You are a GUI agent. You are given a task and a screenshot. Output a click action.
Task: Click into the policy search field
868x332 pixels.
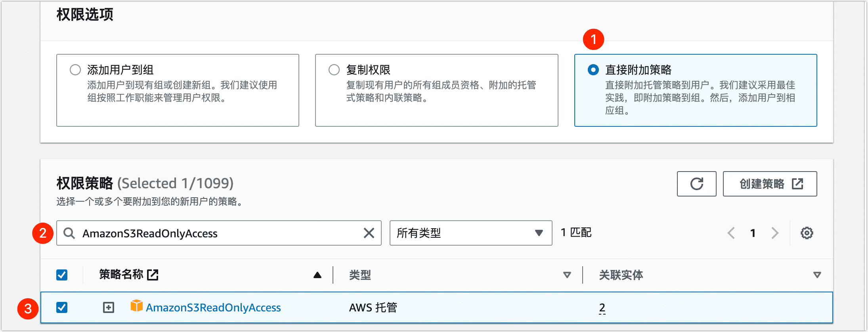[x=218, y=233]
